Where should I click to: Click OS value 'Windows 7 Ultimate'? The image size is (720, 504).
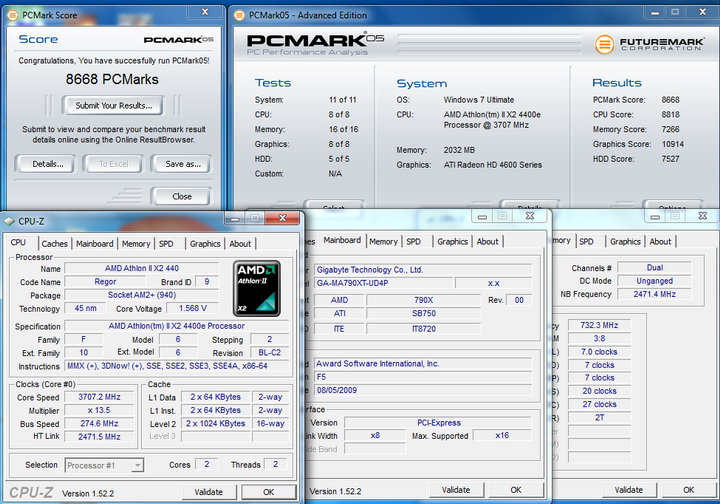pyautogui.click(x=479, y=100)
